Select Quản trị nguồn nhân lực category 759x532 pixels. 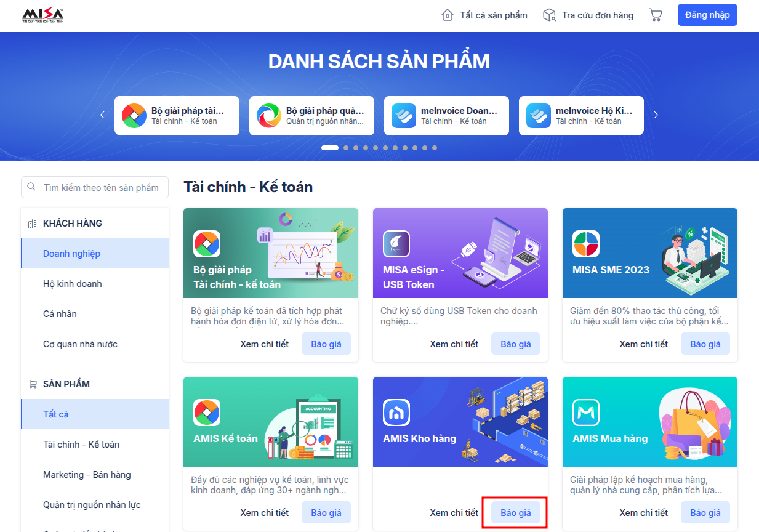pyautogui.click(x=95, y=505)
